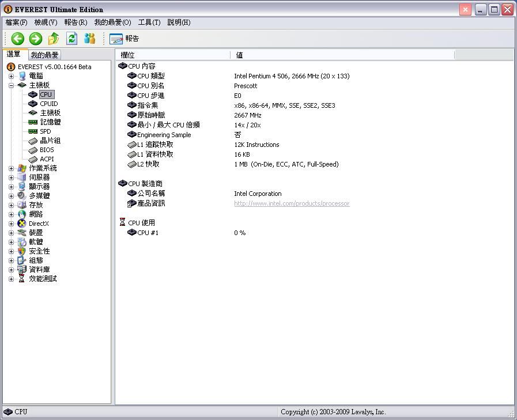The height and width of the screenshot is (420, 517).
Task: Switch to the 選單 tab
Action: [14, 54]
